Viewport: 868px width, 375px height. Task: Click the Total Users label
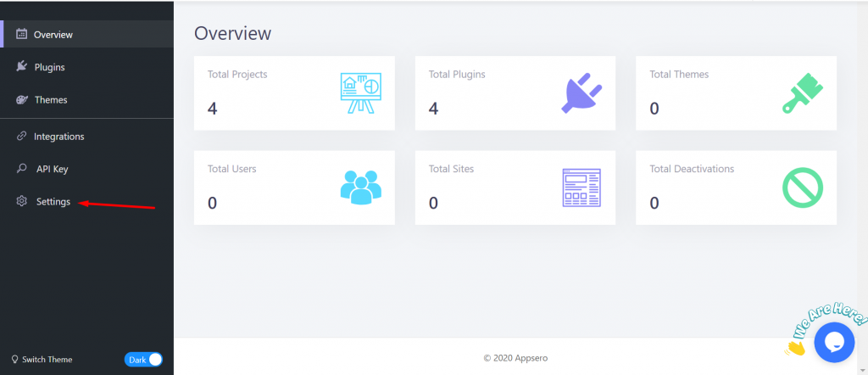[232, 168]
